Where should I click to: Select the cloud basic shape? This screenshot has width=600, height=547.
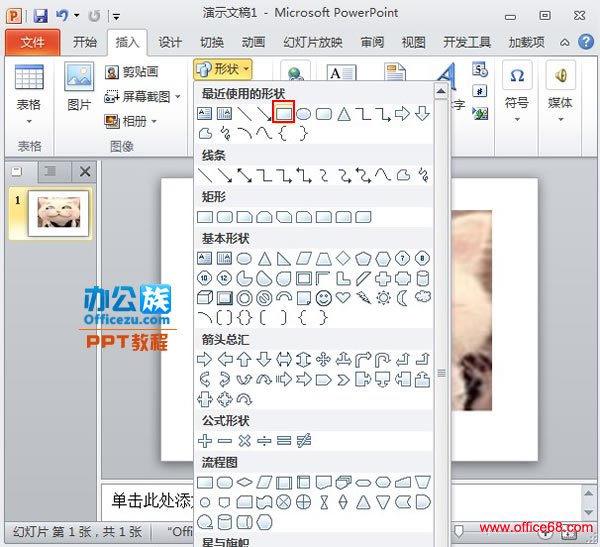click(422, 297)
